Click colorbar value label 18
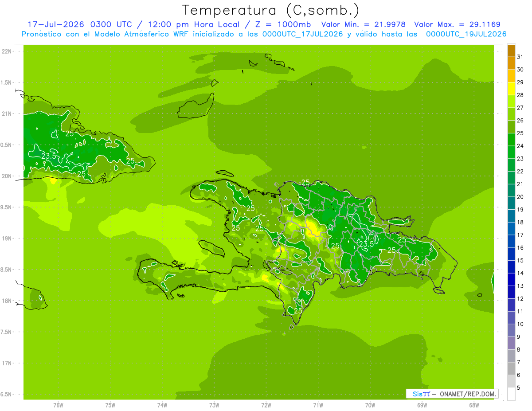Viewport: 532px width, 411px height. point(520,222)
